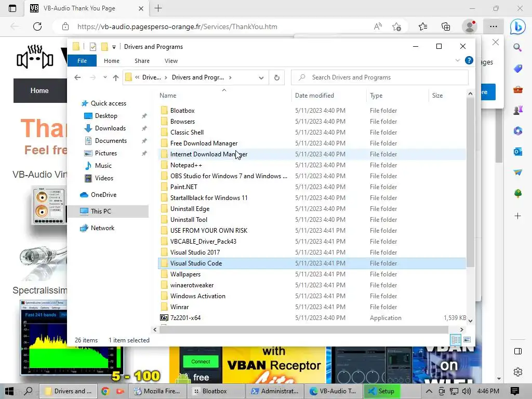Open Chrome from the taskbar
The height and width of the screenshot is (399, 532).
point(105,391)
